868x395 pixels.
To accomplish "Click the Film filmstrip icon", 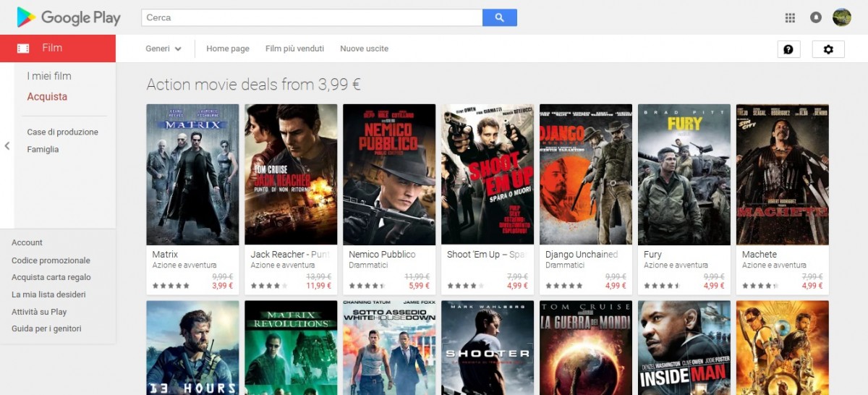I will 23,48.
